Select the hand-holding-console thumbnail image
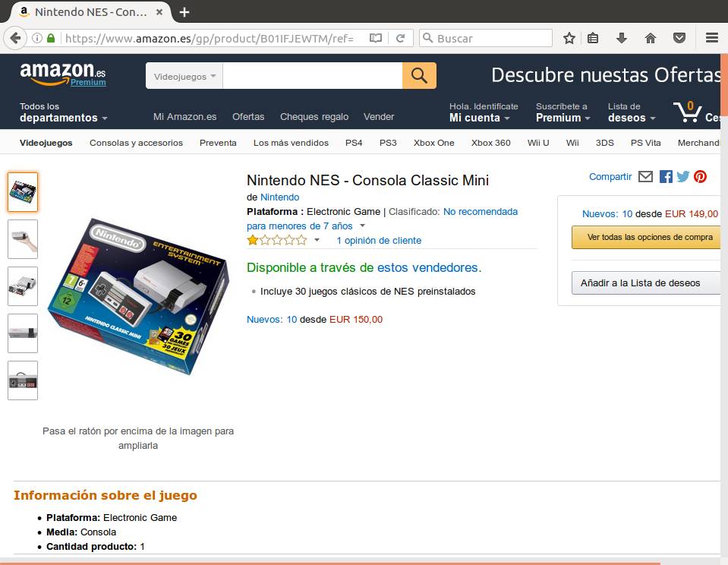 tap(23, 239)
